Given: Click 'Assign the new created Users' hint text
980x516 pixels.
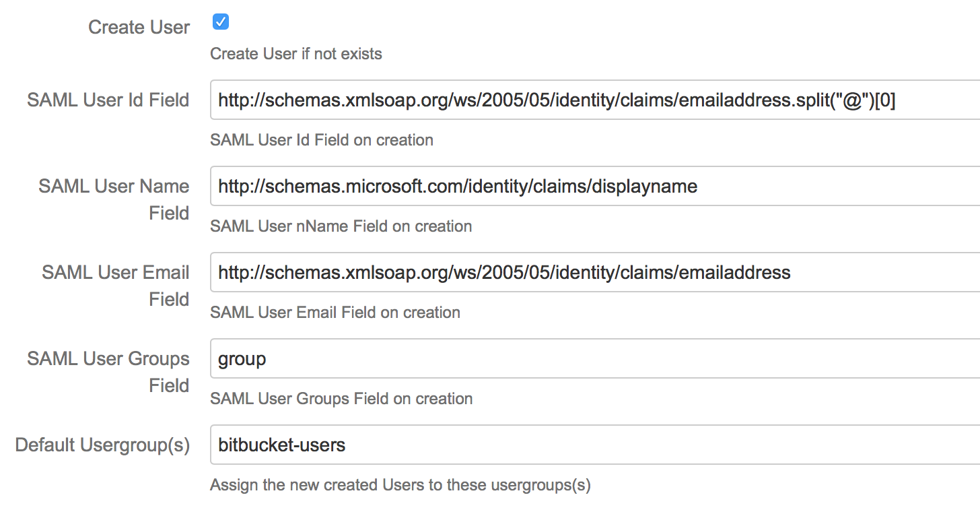Looking at the screenshot, I should pyautogui.click(x=400, y=485).
